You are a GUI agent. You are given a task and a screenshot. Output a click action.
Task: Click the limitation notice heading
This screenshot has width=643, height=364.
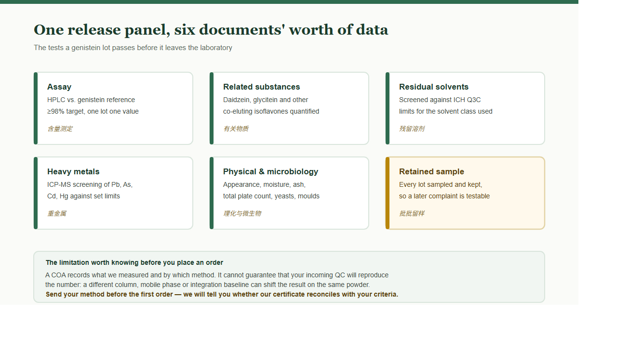pos(134,262)
